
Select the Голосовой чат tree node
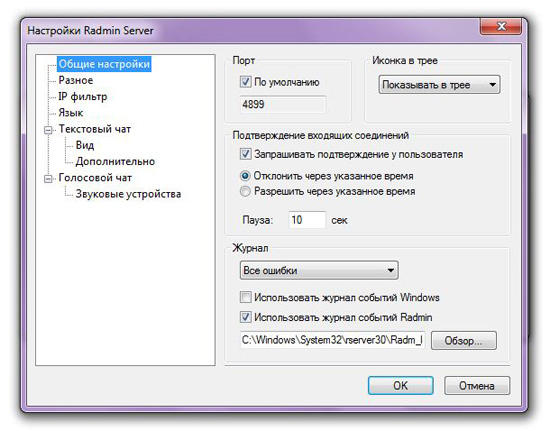[x=95, y=178]
